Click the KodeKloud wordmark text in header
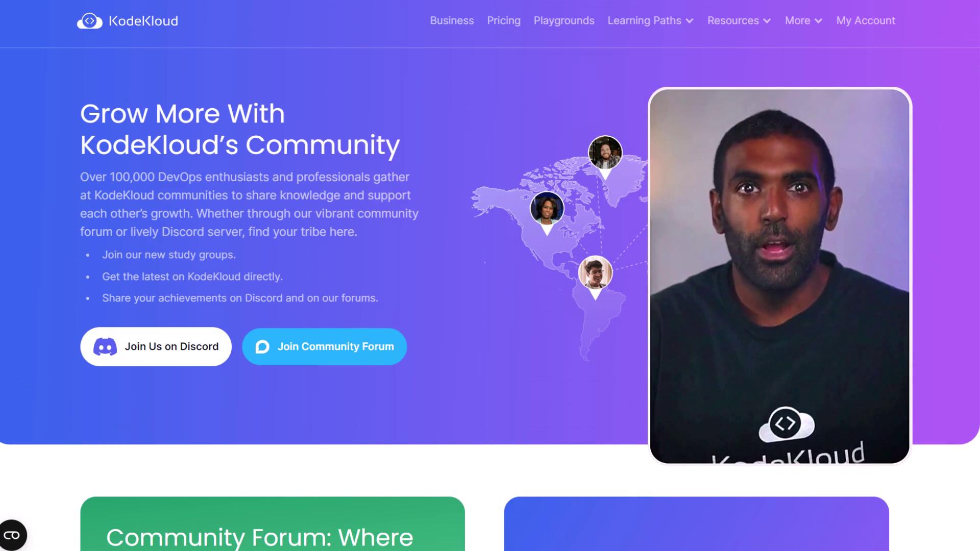Screen dimensions: 980x551 click(x=143, y=21)
